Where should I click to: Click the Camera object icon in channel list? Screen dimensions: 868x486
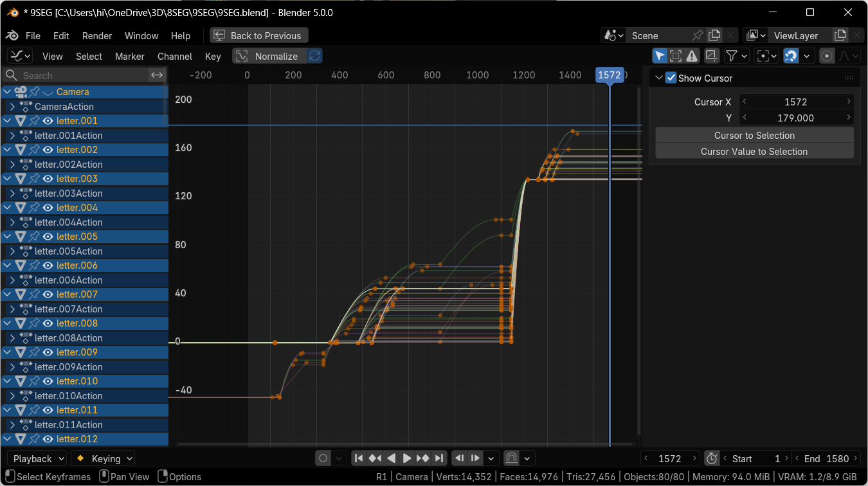point(21,92)
